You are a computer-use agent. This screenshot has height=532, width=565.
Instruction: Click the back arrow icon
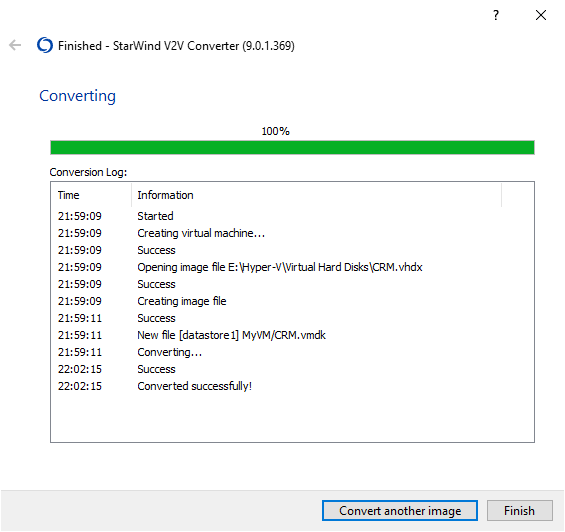click(15, 45)
